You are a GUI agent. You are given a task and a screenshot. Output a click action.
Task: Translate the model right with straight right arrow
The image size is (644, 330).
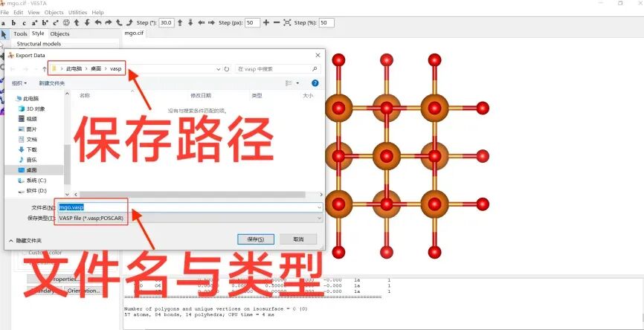(x=211, y=23)
